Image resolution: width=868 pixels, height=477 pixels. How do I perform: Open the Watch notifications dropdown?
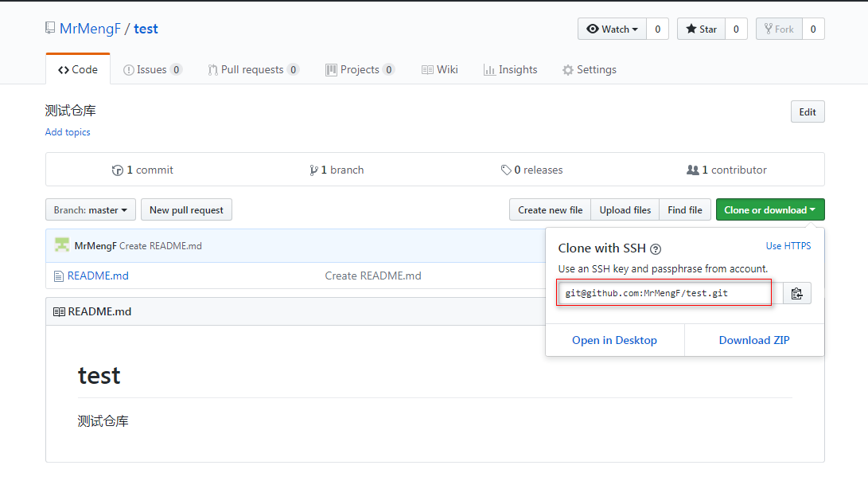612,29
